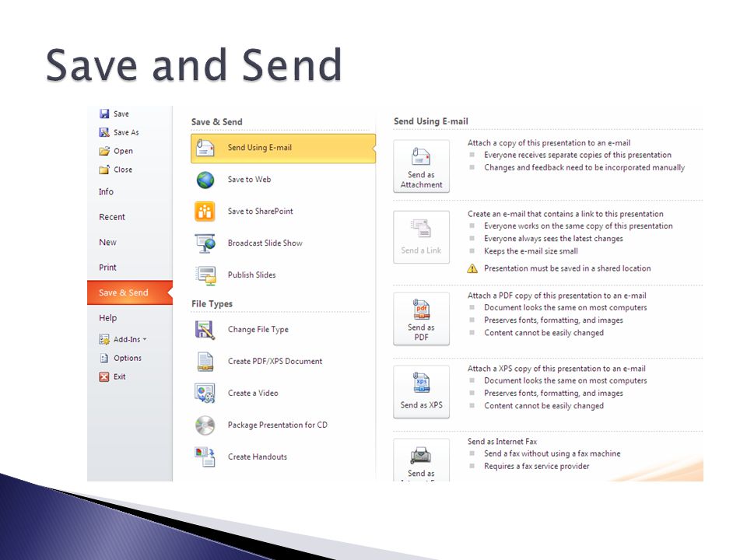Click the Open folder icon

pos(104,151)
